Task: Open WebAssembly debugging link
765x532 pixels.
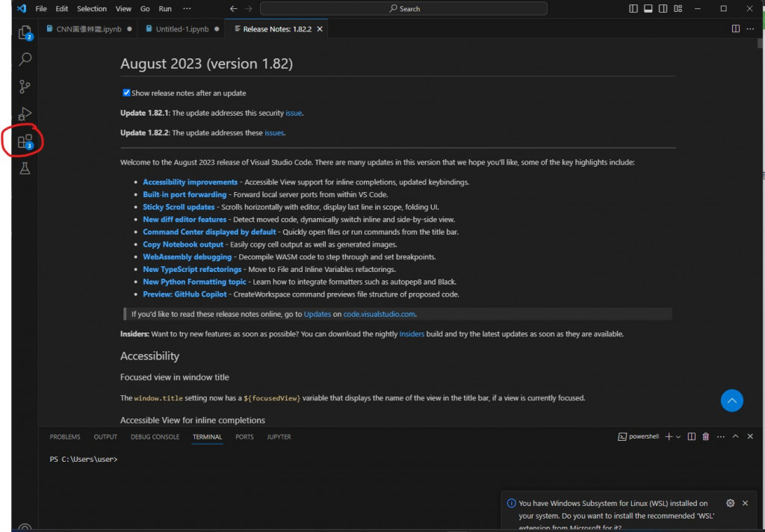Action: click(187, 257)
